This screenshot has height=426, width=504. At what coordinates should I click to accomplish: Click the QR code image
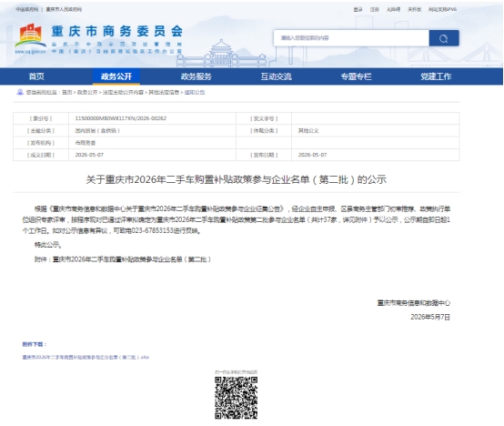point(236,398)
